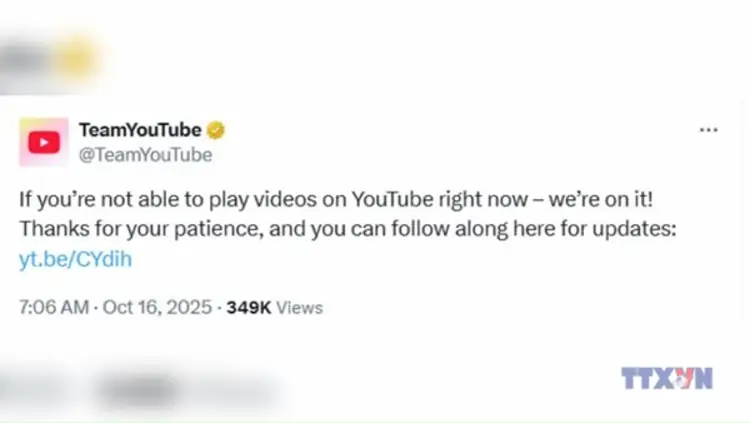
Task: Click the TTXVN watermark logo
Action: coord(667,378)
